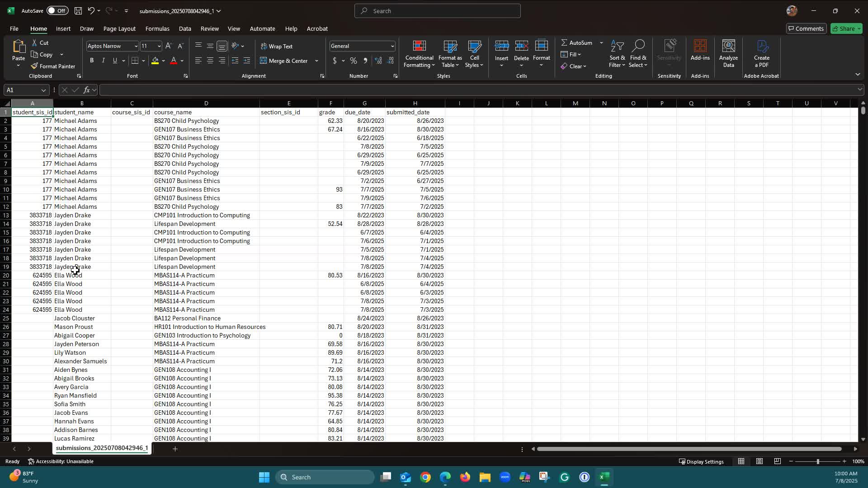Screen dimensions: 868x488
Task: Switch to the Review tab
Action: 209,28
